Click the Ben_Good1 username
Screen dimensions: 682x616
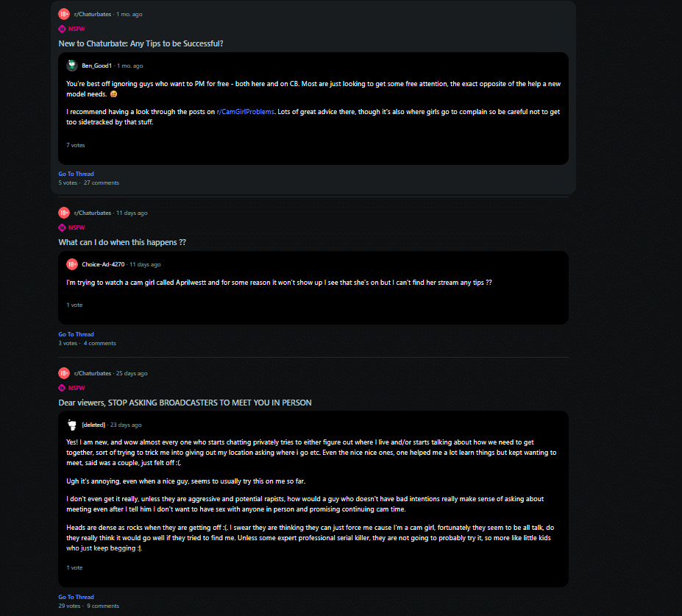(x=97, y=66)
